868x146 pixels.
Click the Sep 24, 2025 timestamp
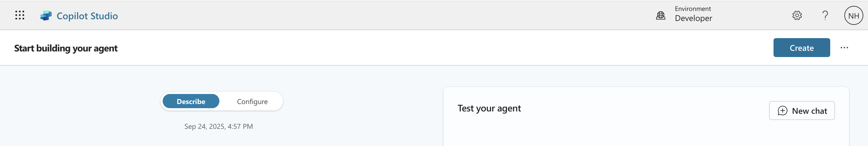coord(218,126)
